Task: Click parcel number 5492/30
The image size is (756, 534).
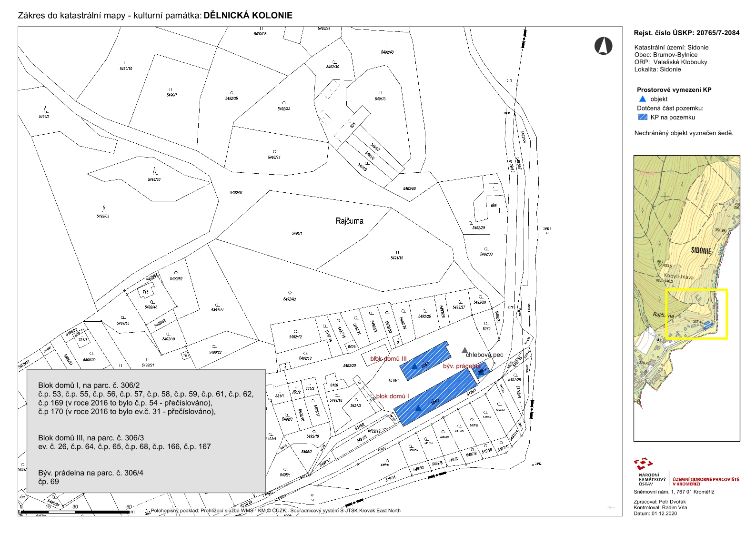Action: pyautogui.click(x=486, y=254)
